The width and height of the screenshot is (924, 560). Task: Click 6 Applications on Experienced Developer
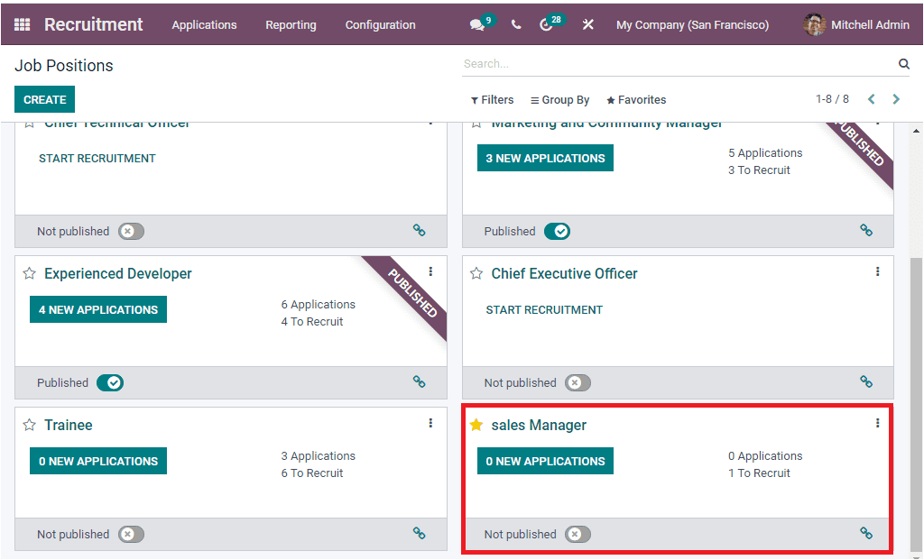coord(319,305)
